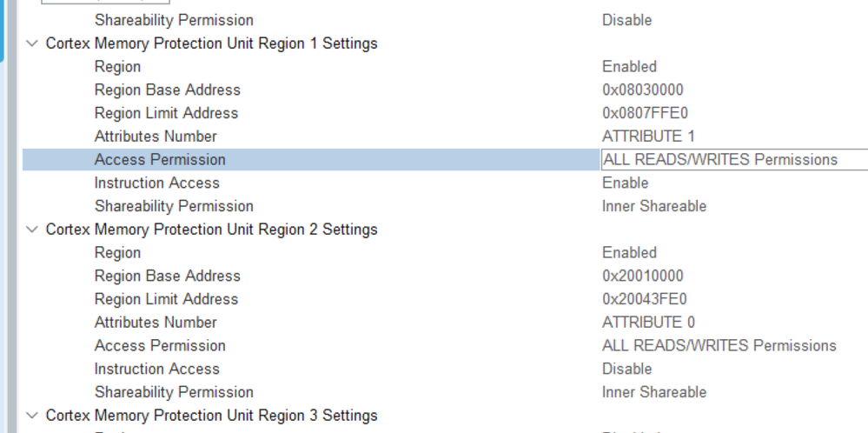Change Region 1 Shareability Inner Shareable value

pos(653,206)
